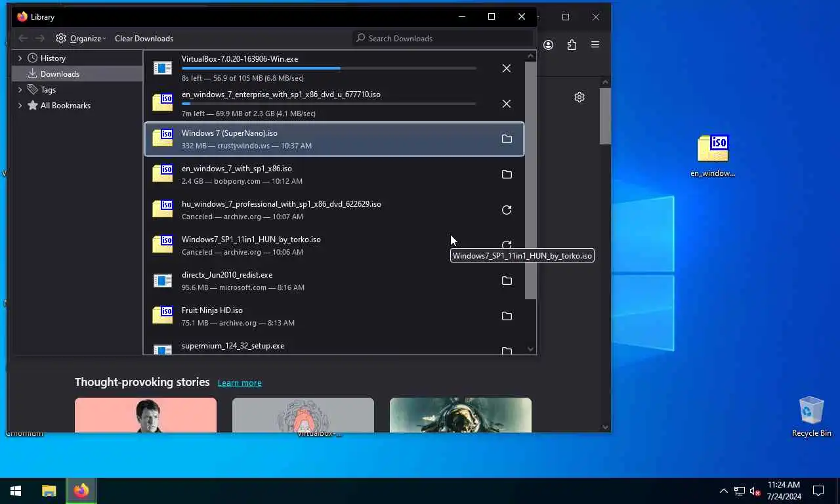Click the en_windows_7_enterprise download progress bar

click(329, 104)
